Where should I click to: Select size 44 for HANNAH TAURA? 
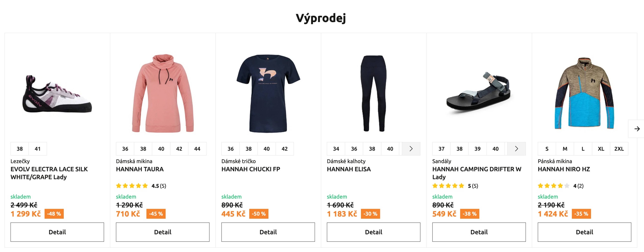[197, 149]
